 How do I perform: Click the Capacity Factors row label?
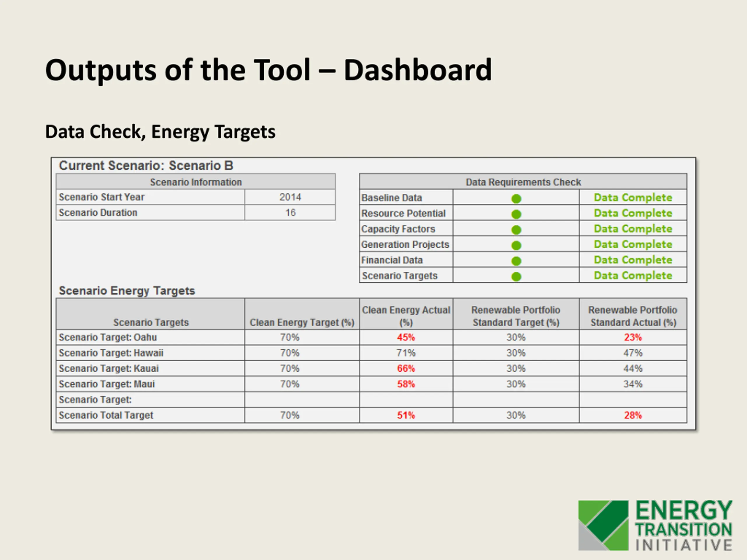(x=398, y=229)
